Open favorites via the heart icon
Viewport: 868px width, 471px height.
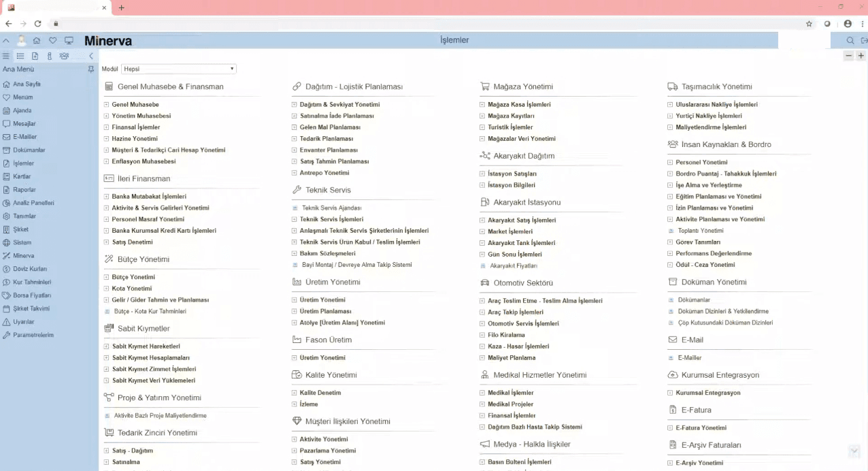pyautogui.click(x=52, y=41)
